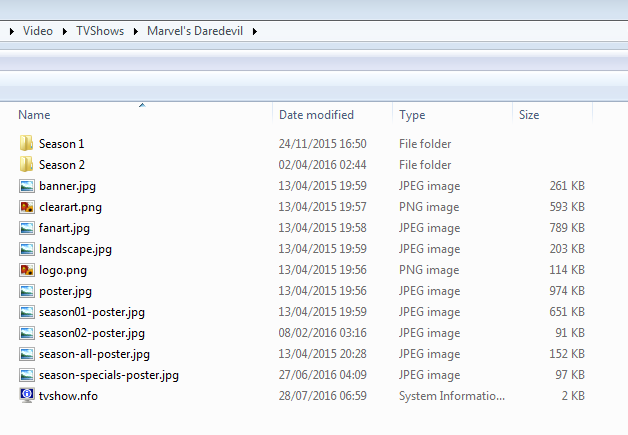Select the clearart.png image icon
Screen dimensions: 628x435
tap(27, 207)
